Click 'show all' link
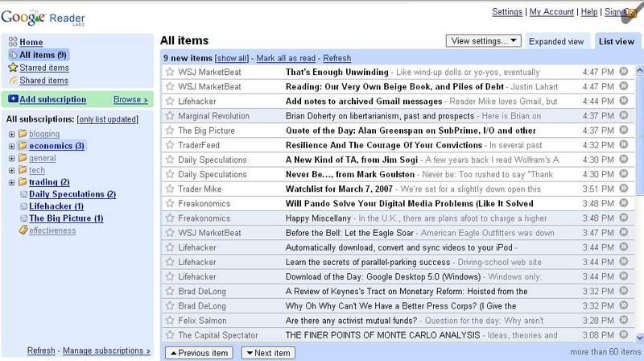The width and height of the screenshot is (644, 361). pyautogui.click(x=232, y=58)
